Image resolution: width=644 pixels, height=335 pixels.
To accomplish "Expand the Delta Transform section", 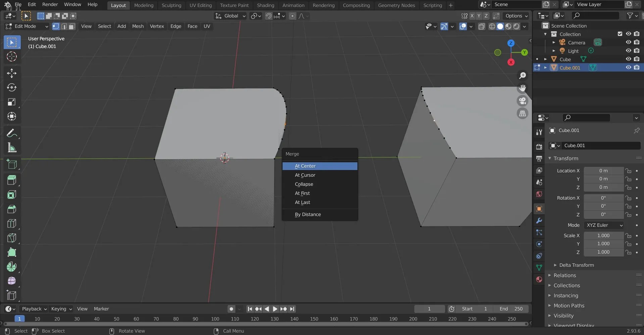I will pyautogui.click(x=576, y=265).
